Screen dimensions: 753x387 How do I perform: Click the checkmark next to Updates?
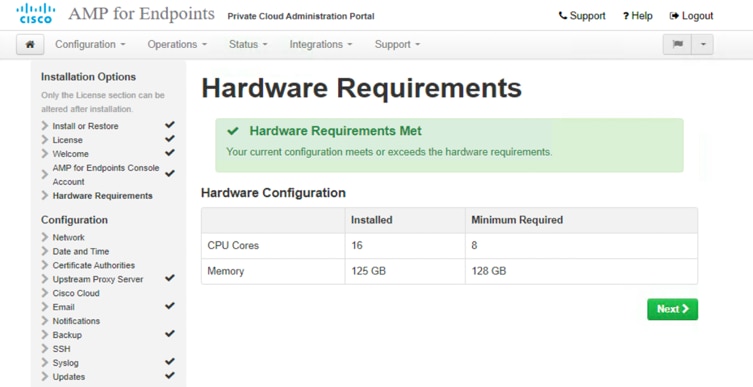click(170, 375)
